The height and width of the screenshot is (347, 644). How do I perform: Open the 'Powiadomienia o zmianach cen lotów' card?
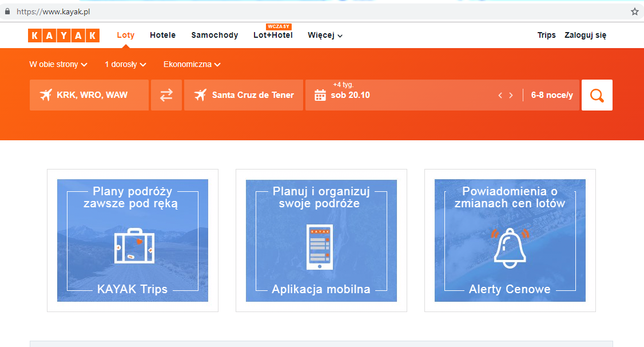(x=510, y=240)
